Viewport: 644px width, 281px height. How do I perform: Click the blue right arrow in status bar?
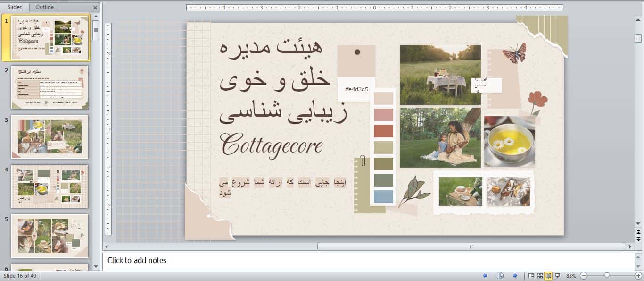pyautogui.click(x=515, y=276)
